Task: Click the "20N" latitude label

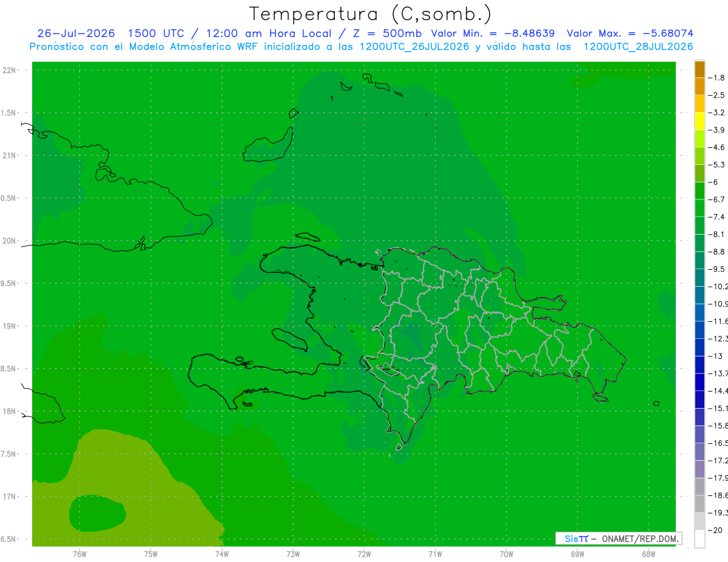Action: click(10, 241)
